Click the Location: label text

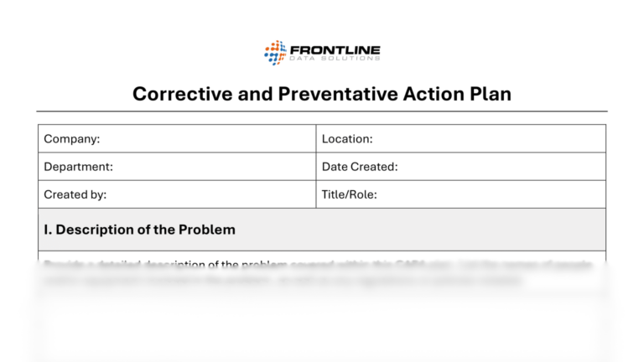click(347, 139)
